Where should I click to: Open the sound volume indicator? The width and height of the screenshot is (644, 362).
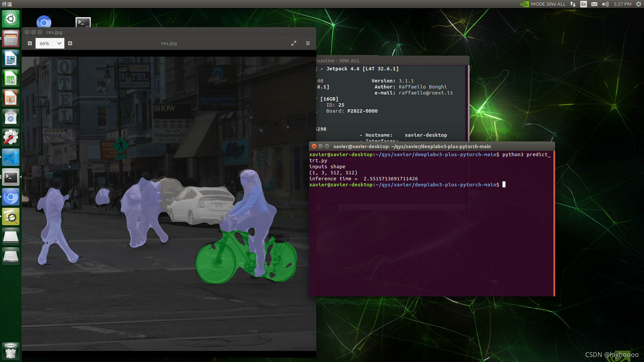[605, 4]
